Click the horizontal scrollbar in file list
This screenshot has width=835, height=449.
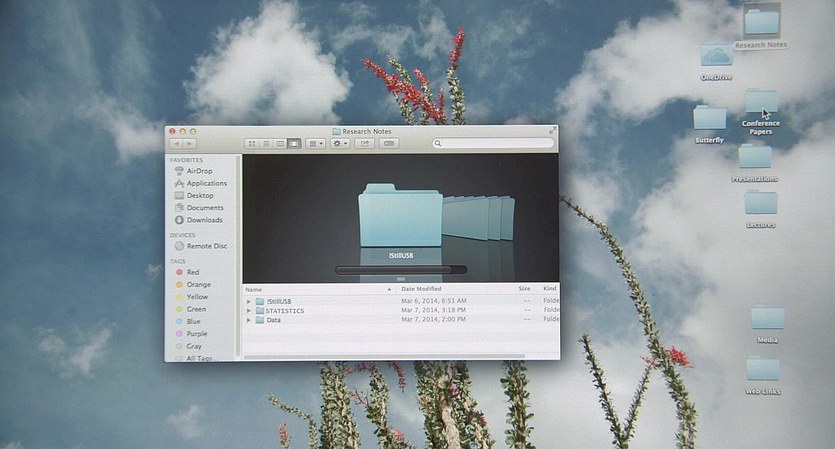click(x=384, y=356)
